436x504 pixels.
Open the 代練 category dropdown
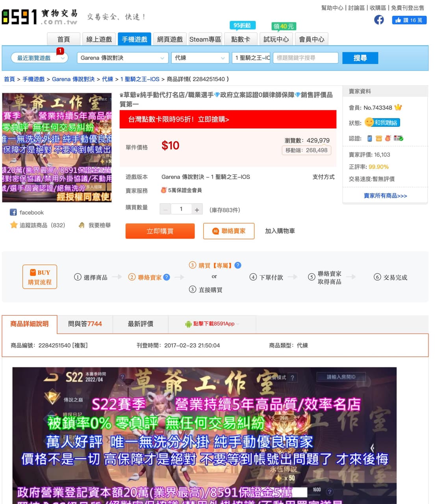pos(200,58)
